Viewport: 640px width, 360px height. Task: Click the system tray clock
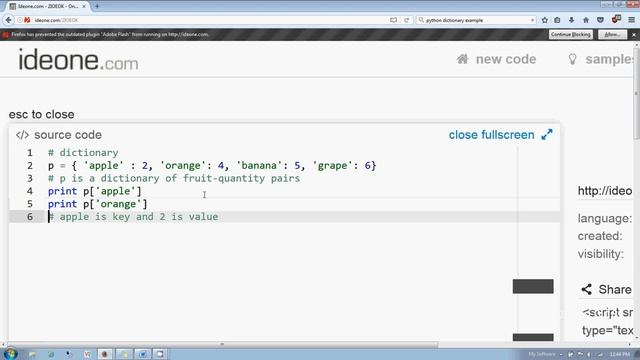tap(620, 354)
